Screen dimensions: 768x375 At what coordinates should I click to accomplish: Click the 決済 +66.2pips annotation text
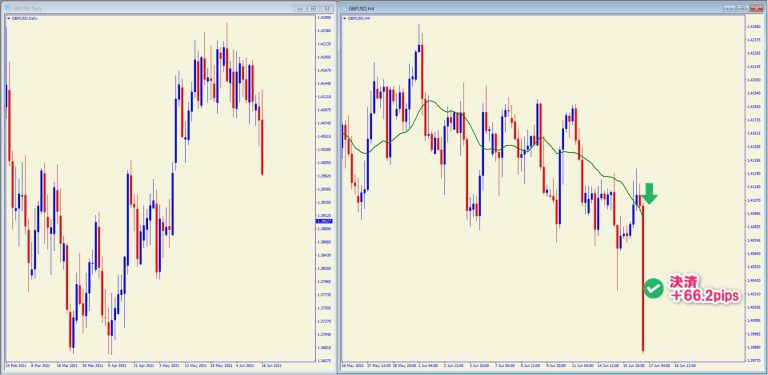coord(702,288)
